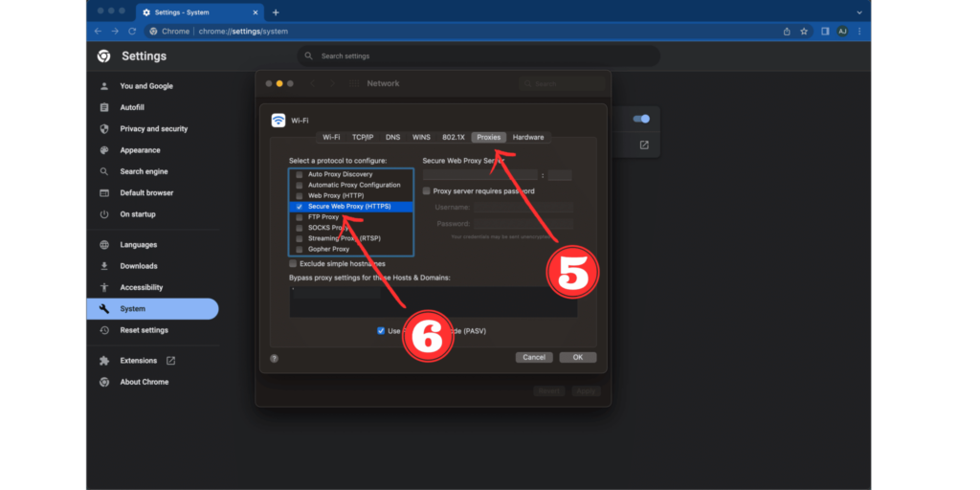
Task: Open Autofill settings in sidebar
Action: pos(132,107)
